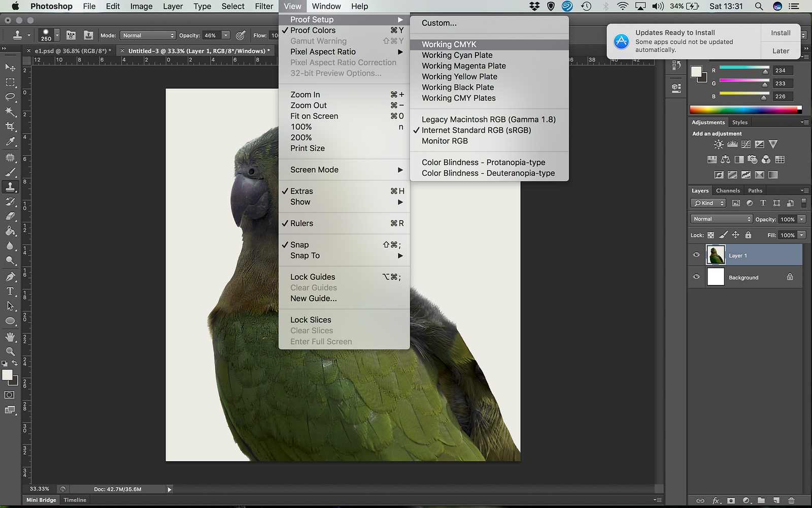Click the Brightness/Contrast adjustment icon
This screenshot has height=508, width=812.
[719, 144]
